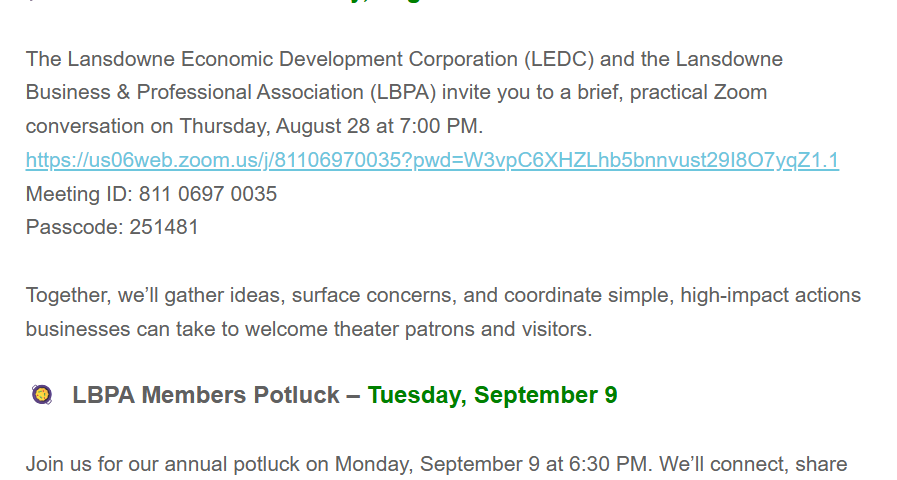Click the Passcode: label

coord(74,227)
